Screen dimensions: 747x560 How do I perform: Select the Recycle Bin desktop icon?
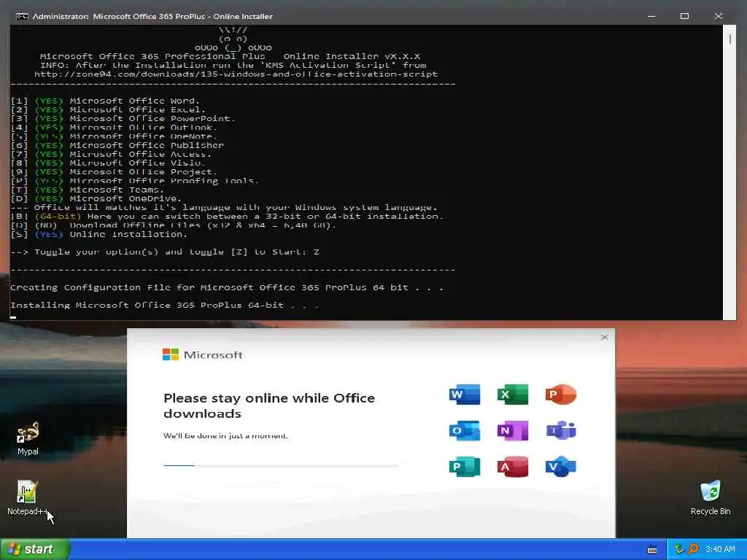click(x=711, y=497)
